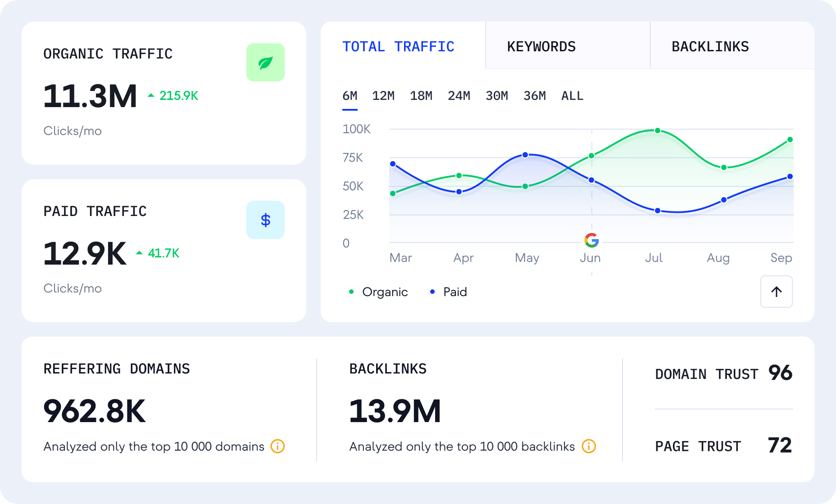Click the green leaf icon on Organic Traffic card
Viewport: 836px width, 504px height.
pos(265,62)
